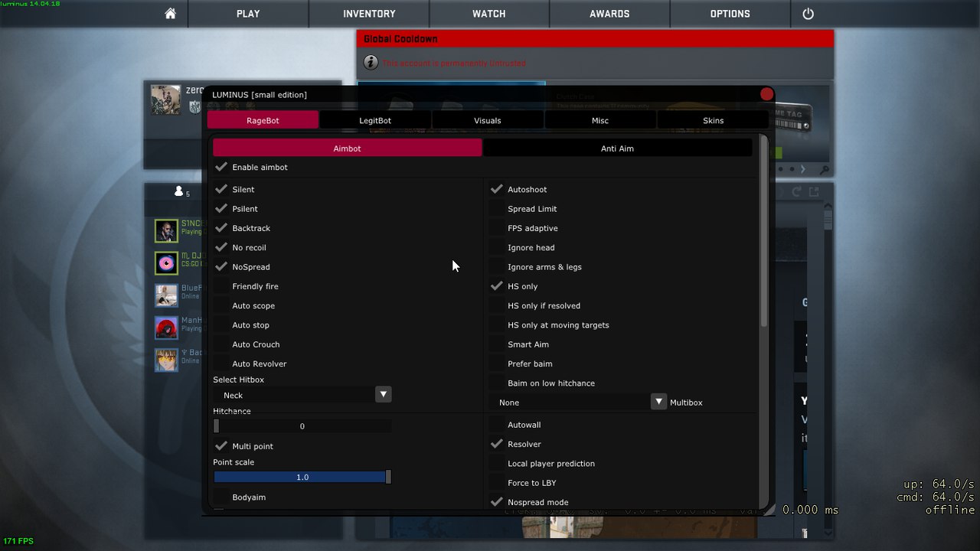Open the Multibox None dropdown
Viewport: 980px width, 551px height.
coord(578,402)
